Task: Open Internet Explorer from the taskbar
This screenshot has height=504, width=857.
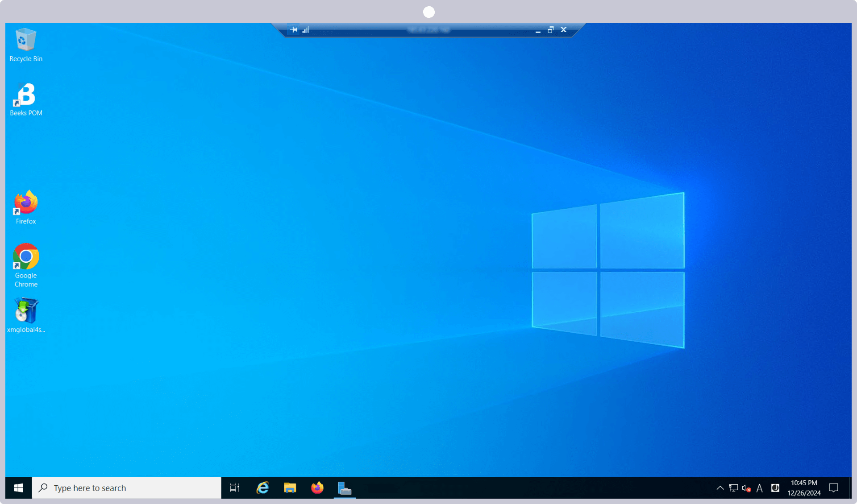Action: (x=262, y=488)
